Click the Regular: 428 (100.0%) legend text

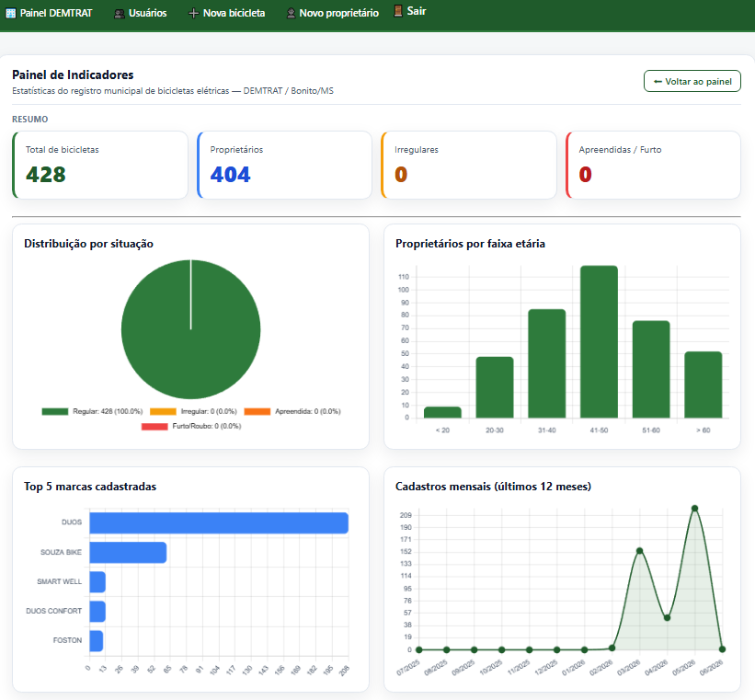point(108,411)
